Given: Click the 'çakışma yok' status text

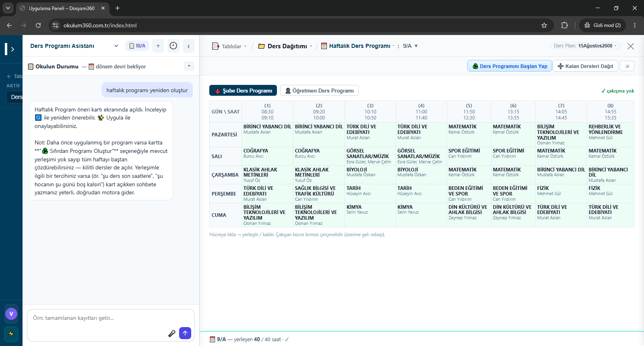Looking at the screenshot, I should pyautogui.click(x=618, y=91).
